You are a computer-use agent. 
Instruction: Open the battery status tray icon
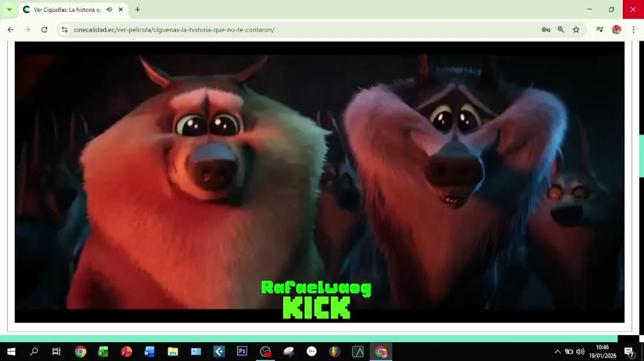click(x=569, y=351)
